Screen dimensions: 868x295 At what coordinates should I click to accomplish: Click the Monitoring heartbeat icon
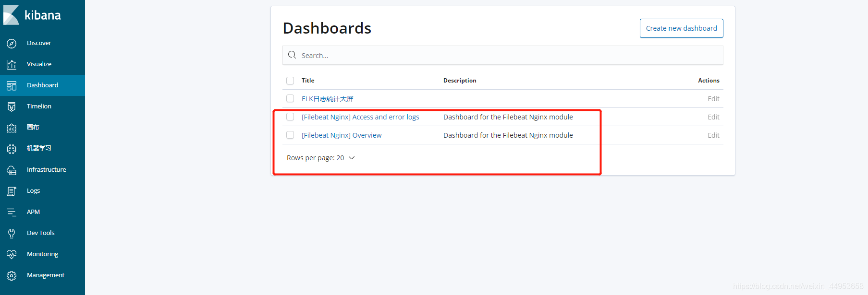coord(12,254)
